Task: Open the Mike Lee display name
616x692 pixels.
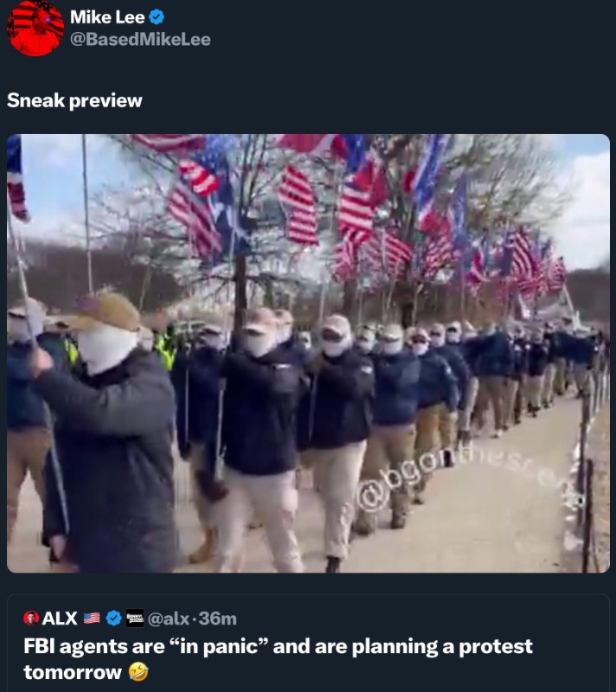Action: point(107,17)
